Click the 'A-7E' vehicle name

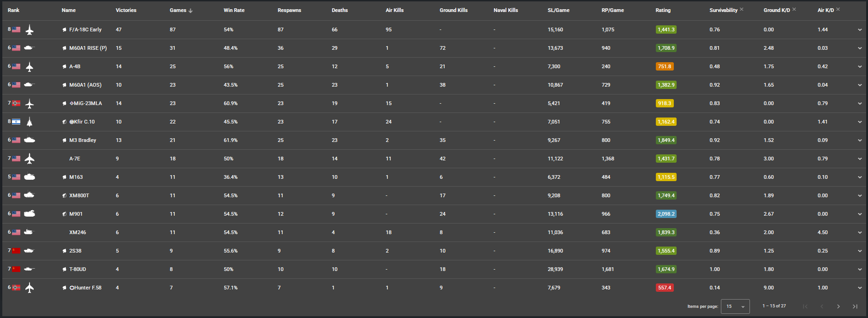pos(75,159)
